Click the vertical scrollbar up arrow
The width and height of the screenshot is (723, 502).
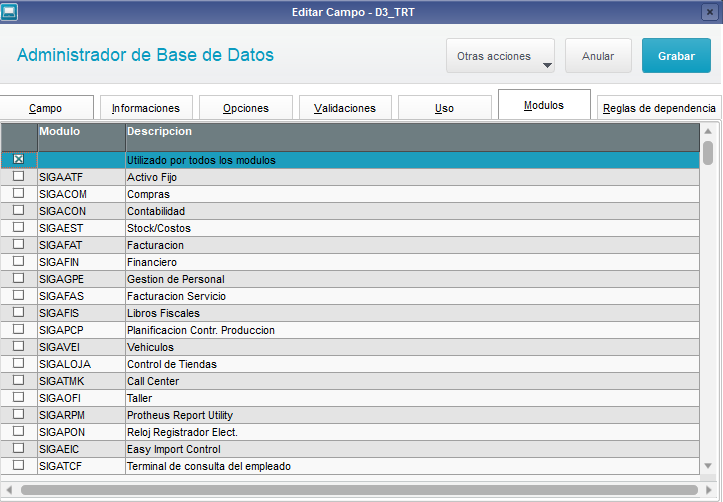pos(708,131)
